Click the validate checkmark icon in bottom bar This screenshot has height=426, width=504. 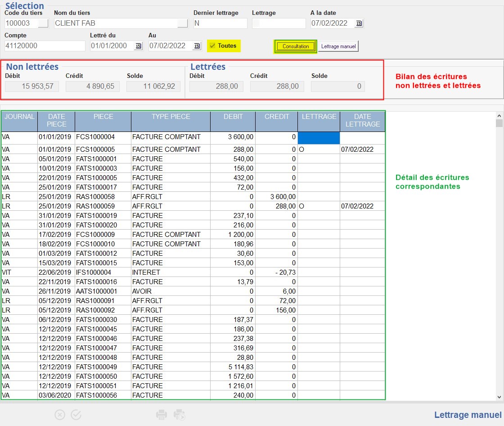[x=76, y=415]
